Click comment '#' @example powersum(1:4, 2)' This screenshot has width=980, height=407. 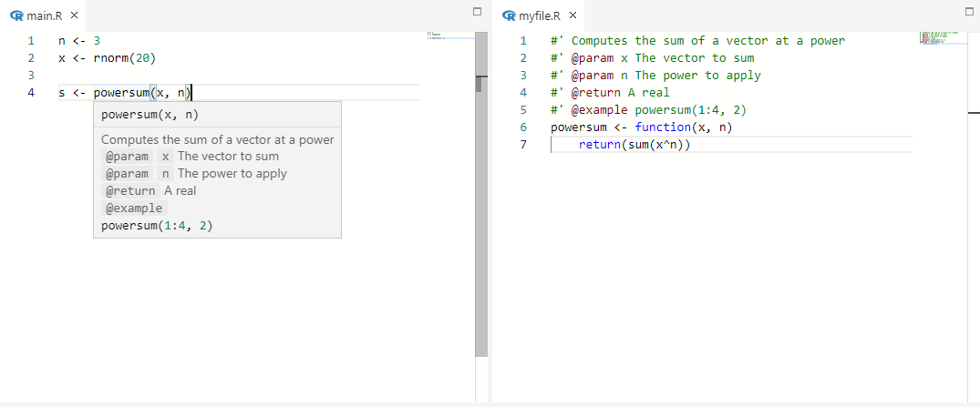point(649,110)
